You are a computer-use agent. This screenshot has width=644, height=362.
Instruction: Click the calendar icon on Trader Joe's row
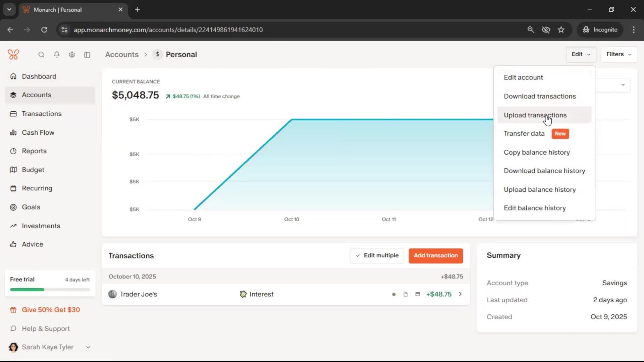pyautogui.click(x=418, y=294)
